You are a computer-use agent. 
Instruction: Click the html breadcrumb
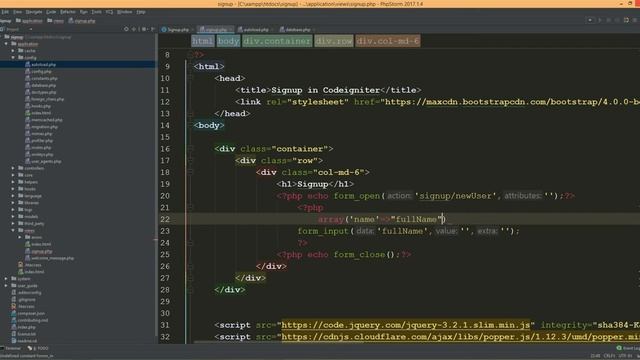pyautogui.click(x=203, y=41)
